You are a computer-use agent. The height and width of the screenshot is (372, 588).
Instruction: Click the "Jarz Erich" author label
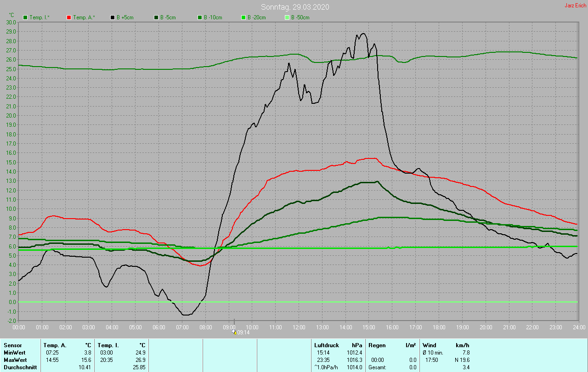click(x=576, y=6)
